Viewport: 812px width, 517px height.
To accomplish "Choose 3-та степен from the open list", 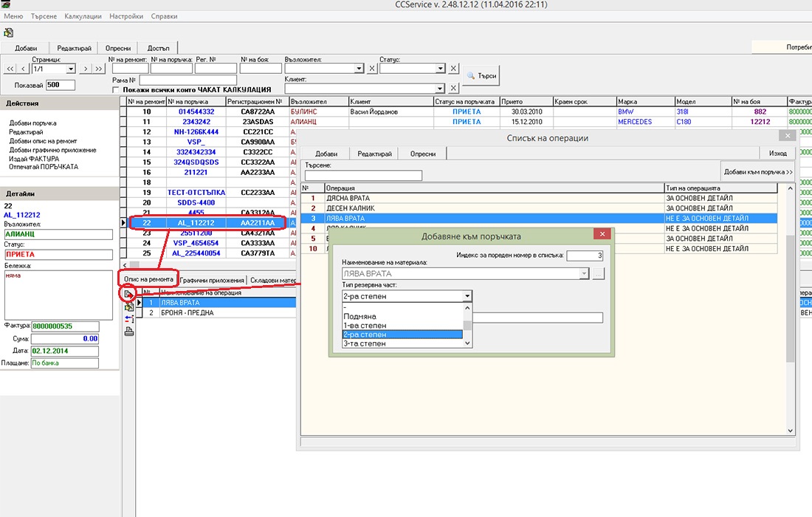I will [365, 343].
